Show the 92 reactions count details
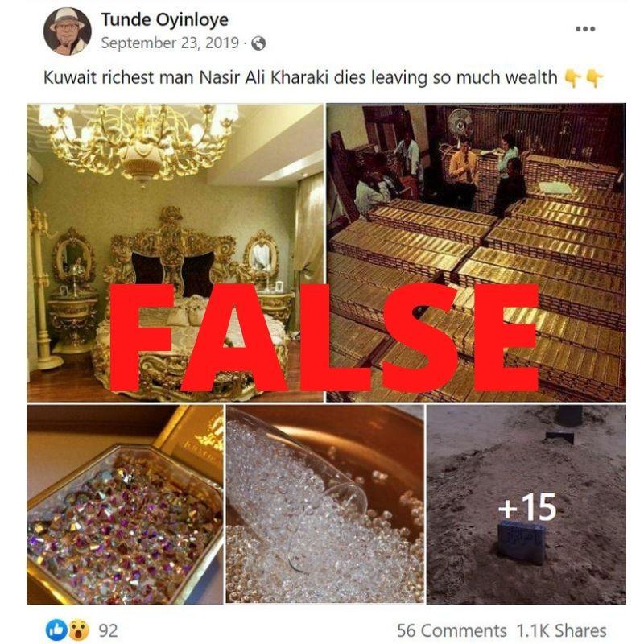Image resolution: width=644 pixels, height=644 pixels. (108, 630)
